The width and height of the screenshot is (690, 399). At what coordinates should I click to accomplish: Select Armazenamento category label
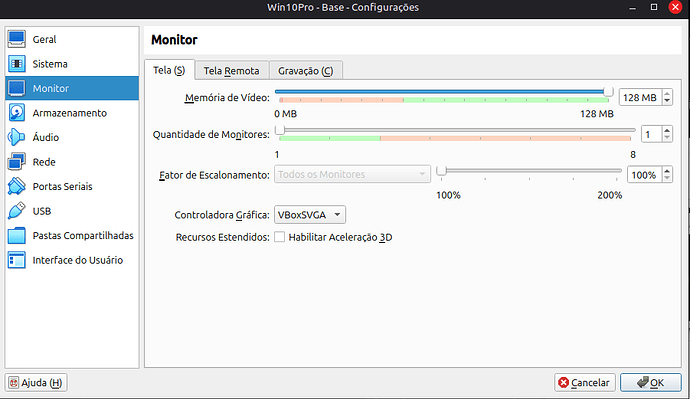(70, 113)
